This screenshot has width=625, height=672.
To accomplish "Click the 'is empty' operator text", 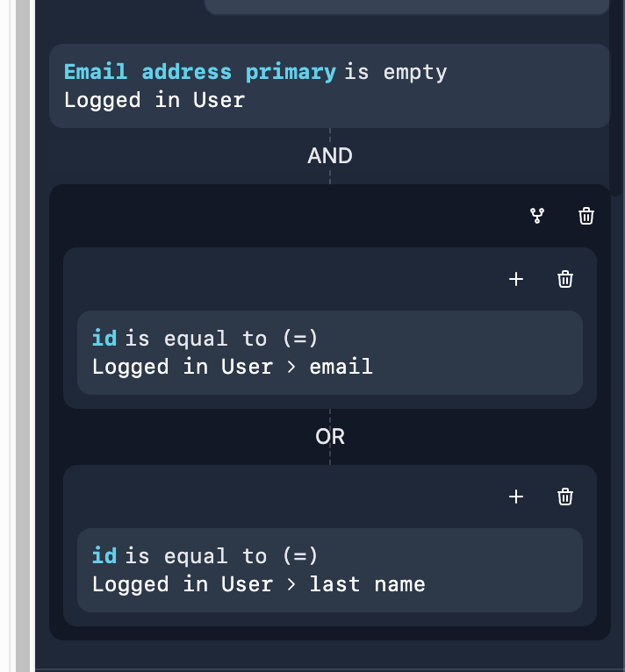I will point(396,72).
